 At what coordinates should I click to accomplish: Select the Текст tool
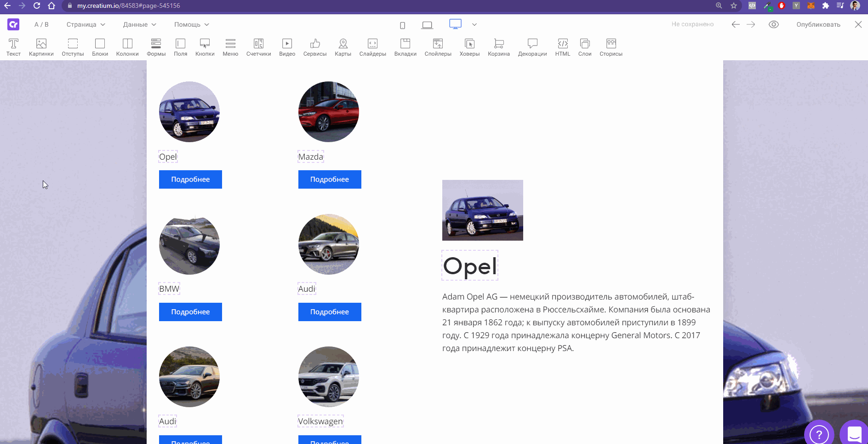[13, 47]
